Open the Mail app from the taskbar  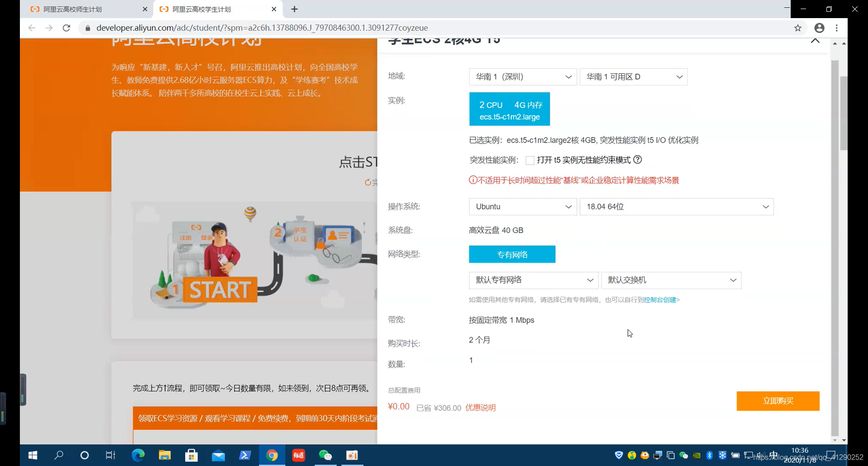point(218,455)
